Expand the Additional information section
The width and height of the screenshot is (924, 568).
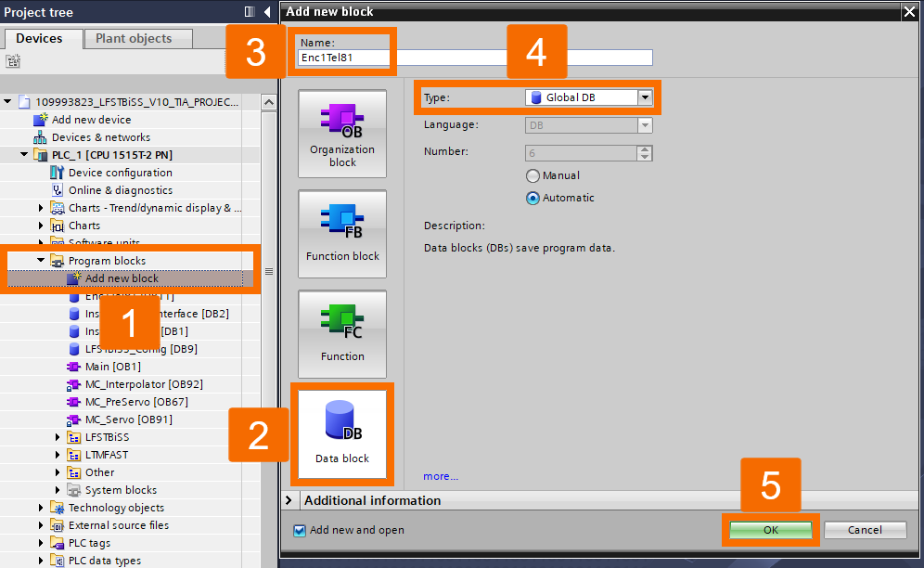(x=289, y=500)
